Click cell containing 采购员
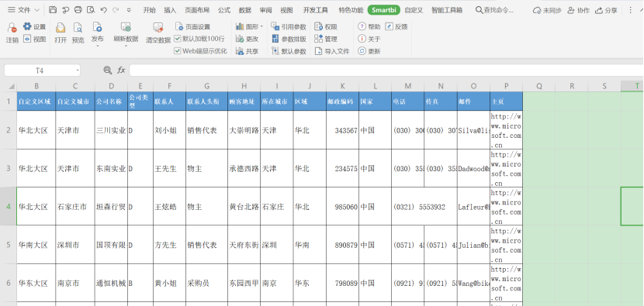This screenshot has width=644, height=306. [206, 283]
